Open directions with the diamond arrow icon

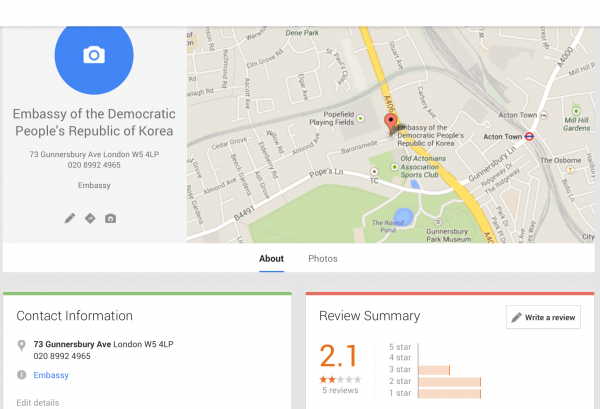[x=90, y=218]
